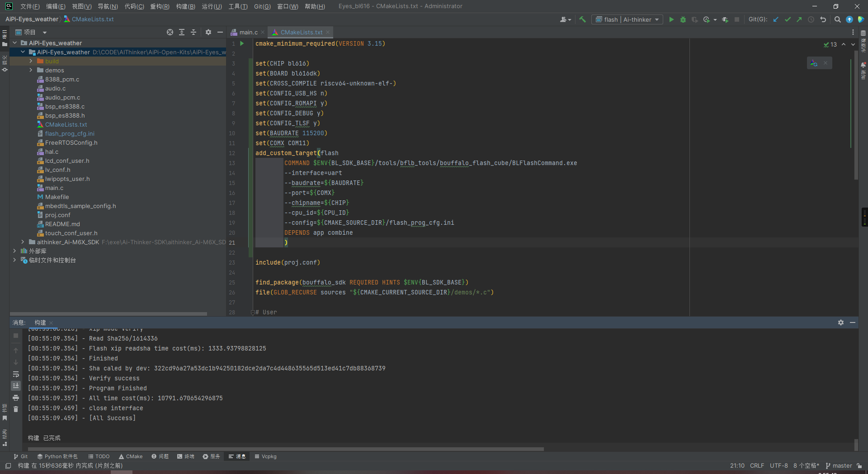The width and height of the screenshot is (868, 474).
Task: Click the master Git branch in status bar
Action: [x=839, y=465]
